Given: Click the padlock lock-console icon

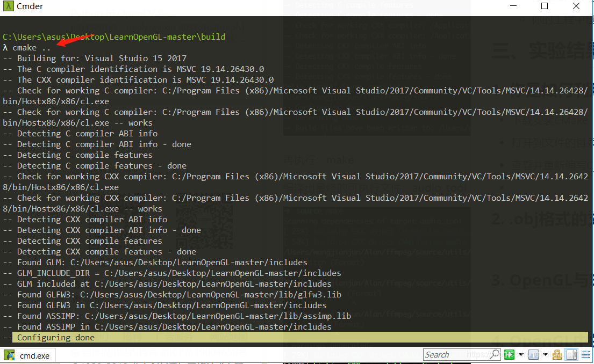Looking at the screenshot, I should (557, 354).
